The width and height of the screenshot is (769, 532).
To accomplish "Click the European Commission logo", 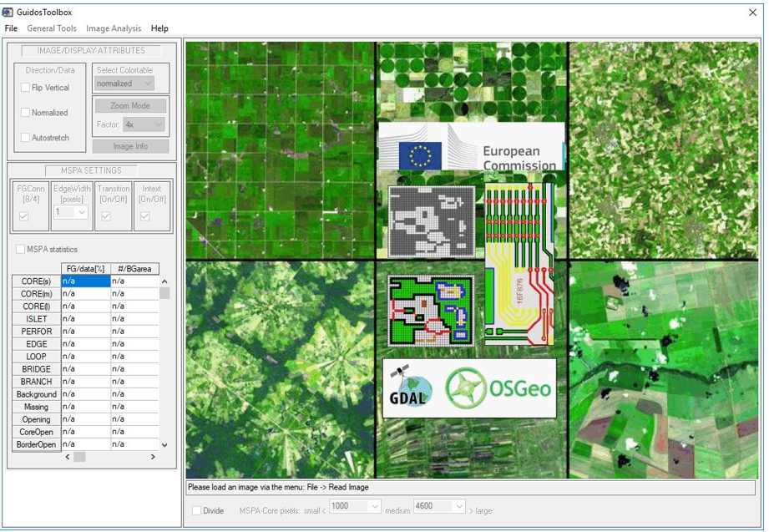I will (x=471, y=148).
